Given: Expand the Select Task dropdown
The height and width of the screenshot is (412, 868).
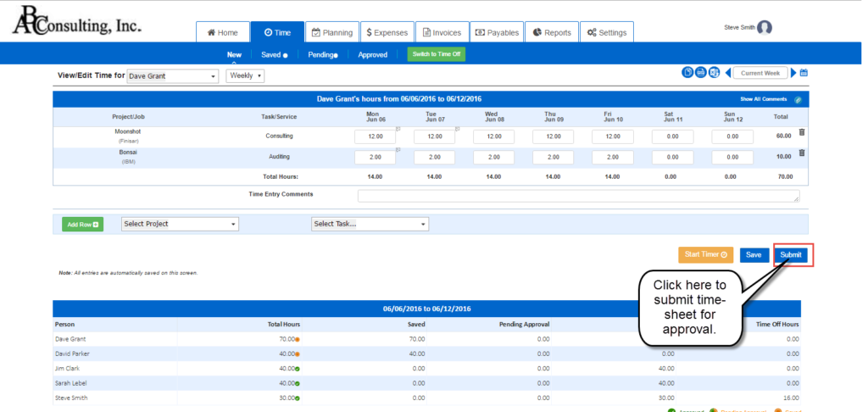Looking at the screenshot, I should pos(370,224).
